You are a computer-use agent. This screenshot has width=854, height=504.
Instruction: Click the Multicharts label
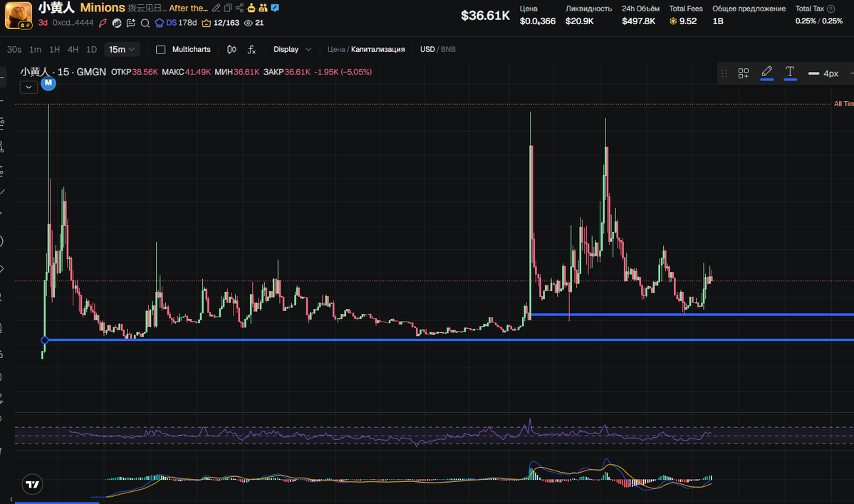click(191, 50)
